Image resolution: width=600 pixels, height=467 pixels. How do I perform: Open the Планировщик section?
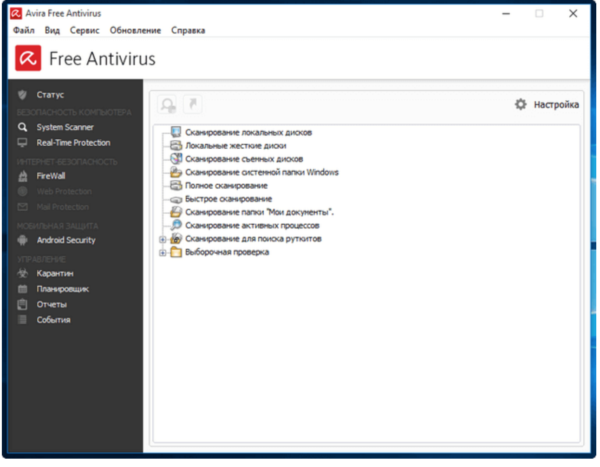(63, 289)
